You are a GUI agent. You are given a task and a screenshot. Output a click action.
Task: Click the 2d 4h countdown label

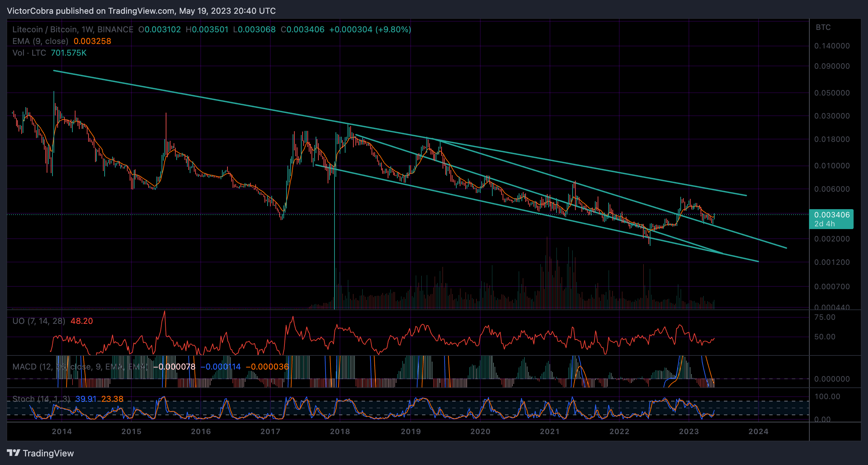(x=825, y=224)
